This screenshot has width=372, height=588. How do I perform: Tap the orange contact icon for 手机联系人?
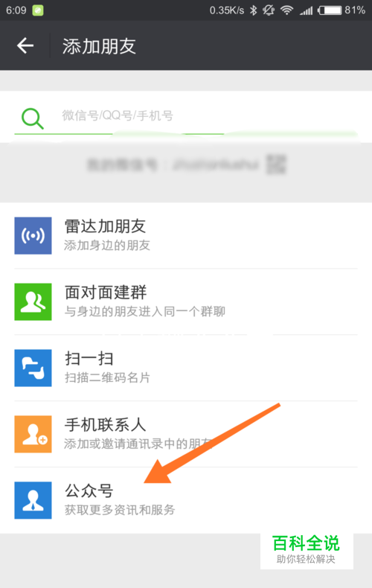pos(33,434)
